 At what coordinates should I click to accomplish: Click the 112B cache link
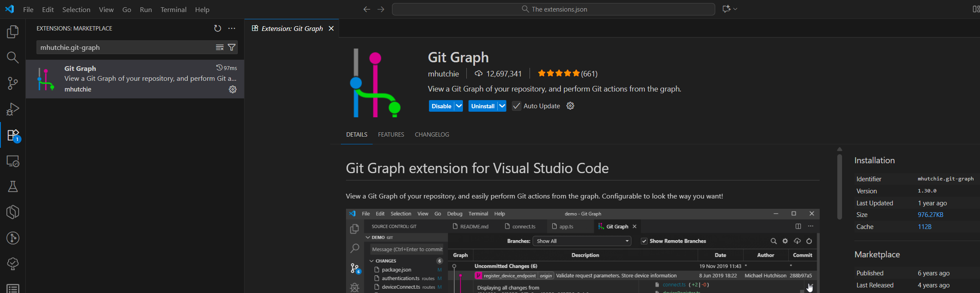[925, 227]
